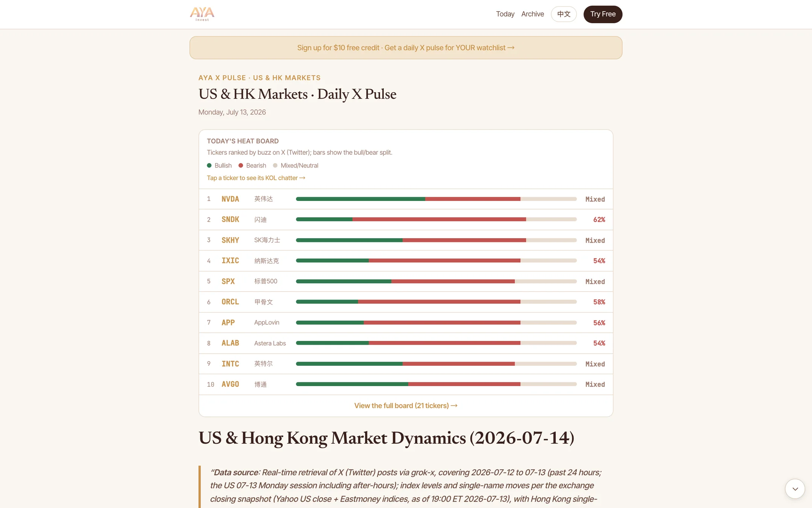Switch language to 中文
812x508 pixels.
click(564, 14)
